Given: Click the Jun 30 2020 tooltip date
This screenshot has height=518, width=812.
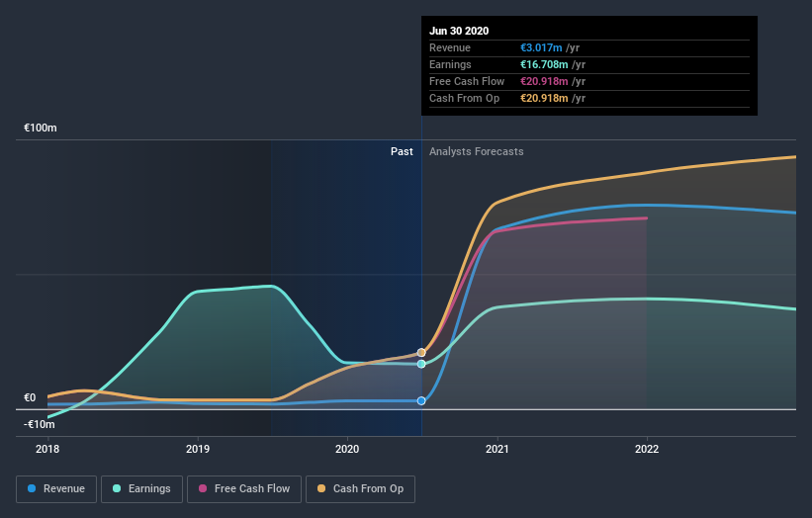Looking at the screenshot, I should tap(459, 31).
